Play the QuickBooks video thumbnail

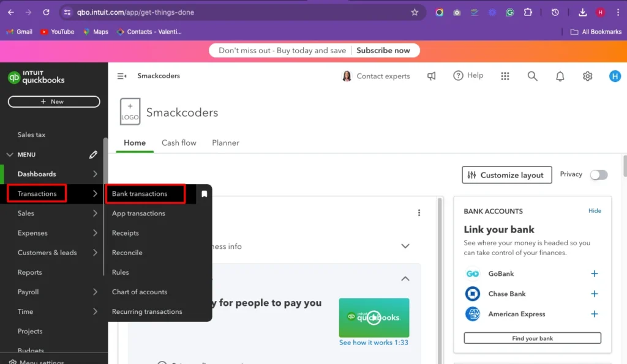(374, 318)
